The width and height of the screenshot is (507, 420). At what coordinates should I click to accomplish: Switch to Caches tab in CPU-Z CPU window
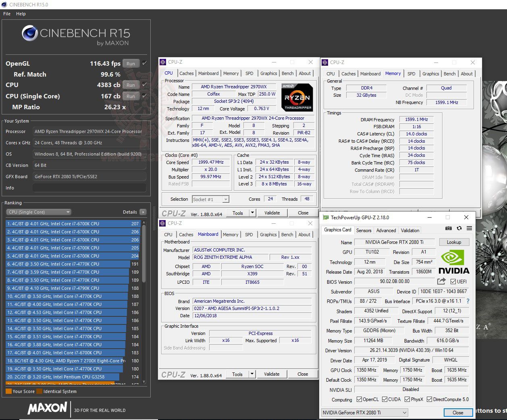[187, 73]
